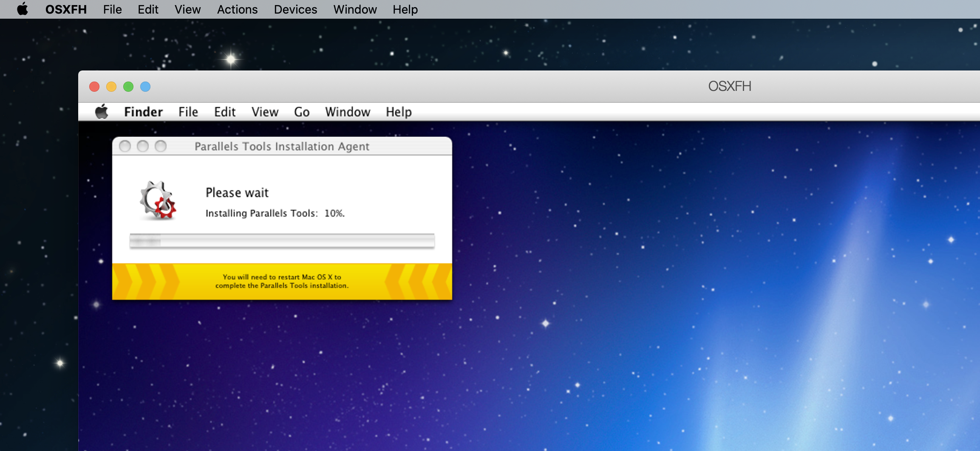Zoom the OSXFH window with green button
The width and height of the screenshot is (980, 451).
128,87
